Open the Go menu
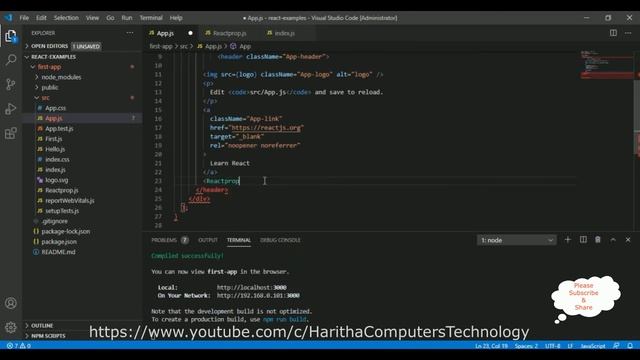The image size is (640, 360). click(x=110, y=18)
